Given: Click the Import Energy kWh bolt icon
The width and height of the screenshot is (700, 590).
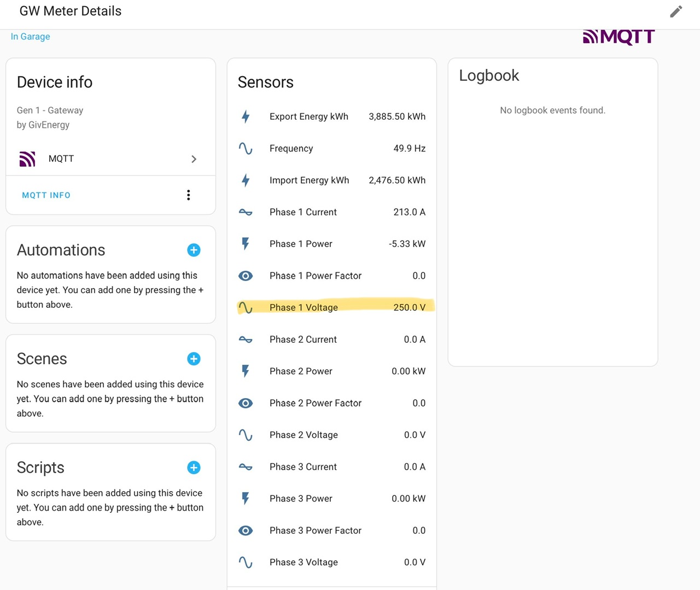Looking at the screenshot, I should [x=246, y=180].
